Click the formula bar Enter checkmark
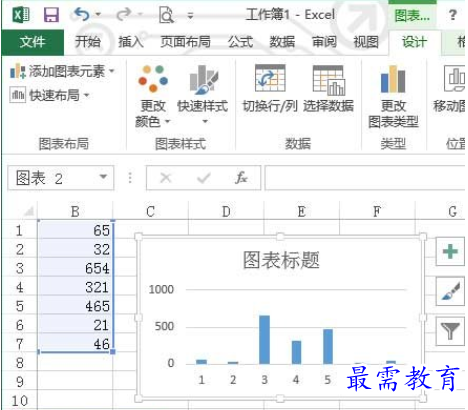This screenshot has height=410, width=468. 203,178
